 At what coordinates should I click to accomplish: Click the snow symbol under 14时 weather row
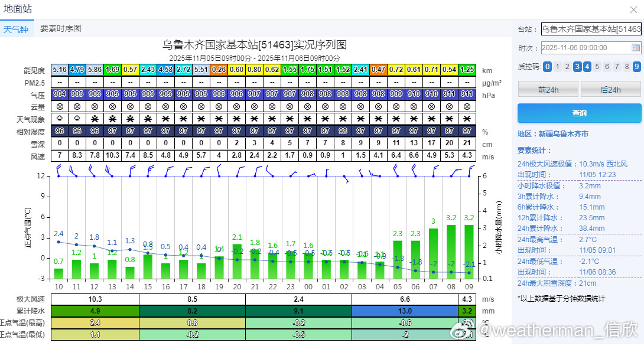coord(131,119)
